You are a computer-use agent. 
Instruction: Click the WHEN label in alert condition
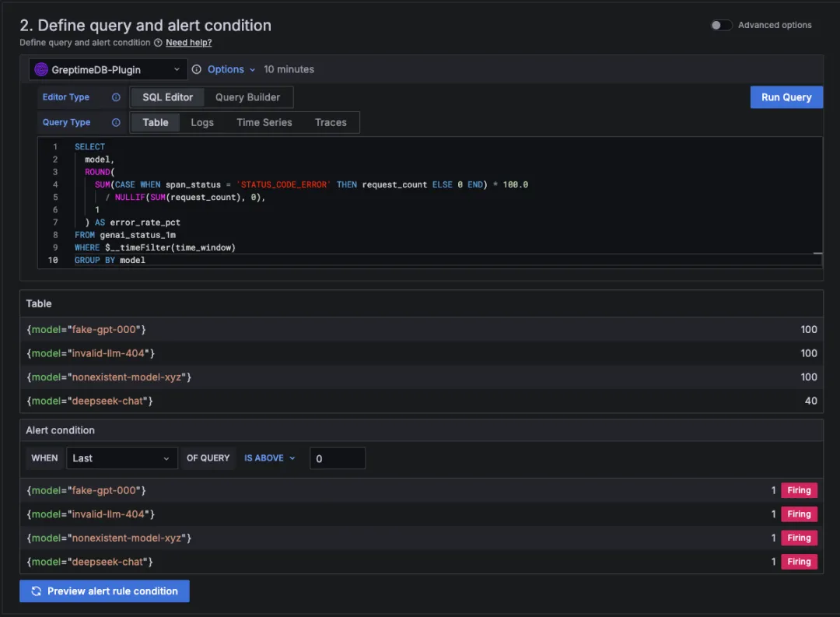tap(44, 459)
